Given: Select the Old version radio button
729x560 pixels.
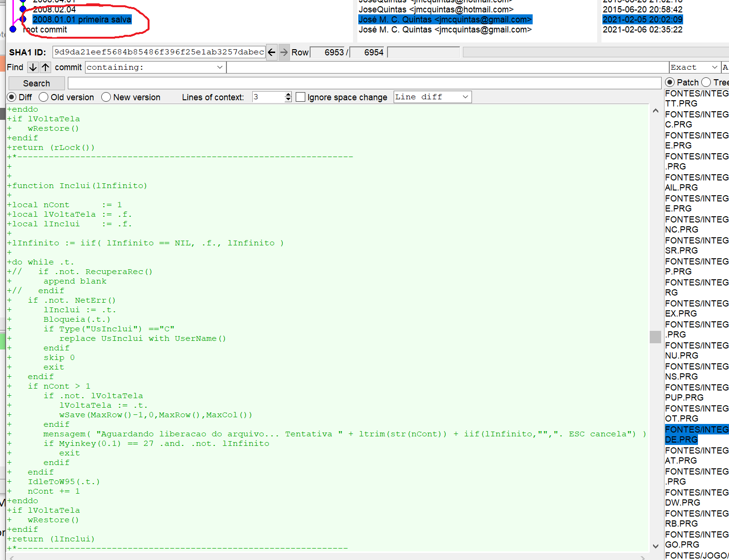Looking at the screenshot, I should (44, 97).
